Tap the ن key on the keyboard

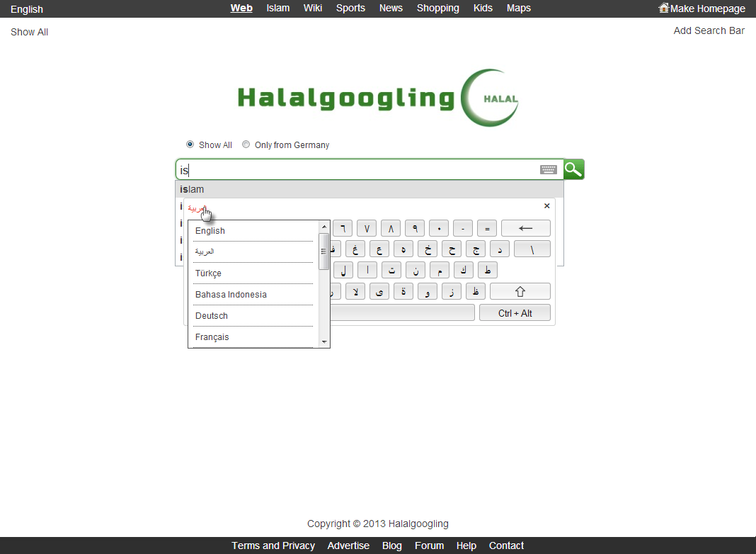[x=416, y=270]
